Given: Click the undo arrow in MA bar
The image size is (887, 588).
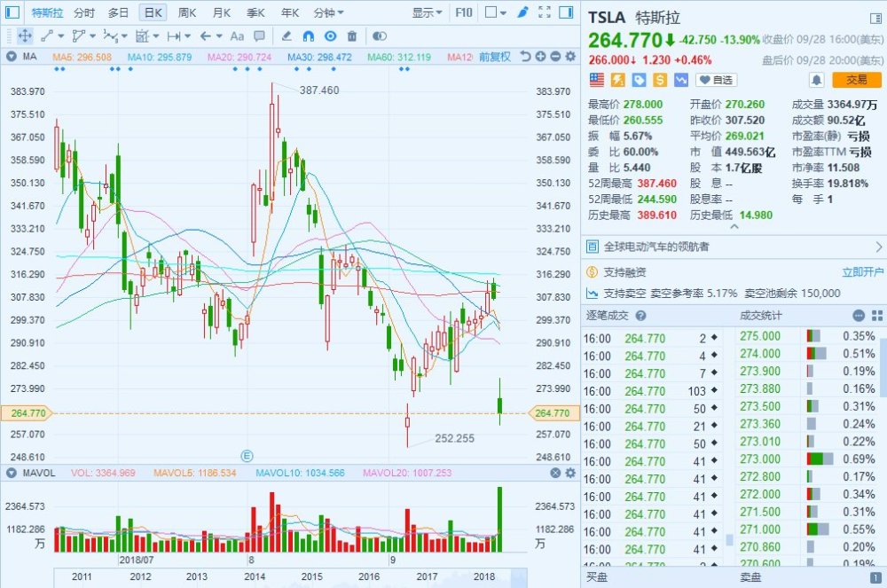Looking at the screenshot, I should (x=525, y=56).
